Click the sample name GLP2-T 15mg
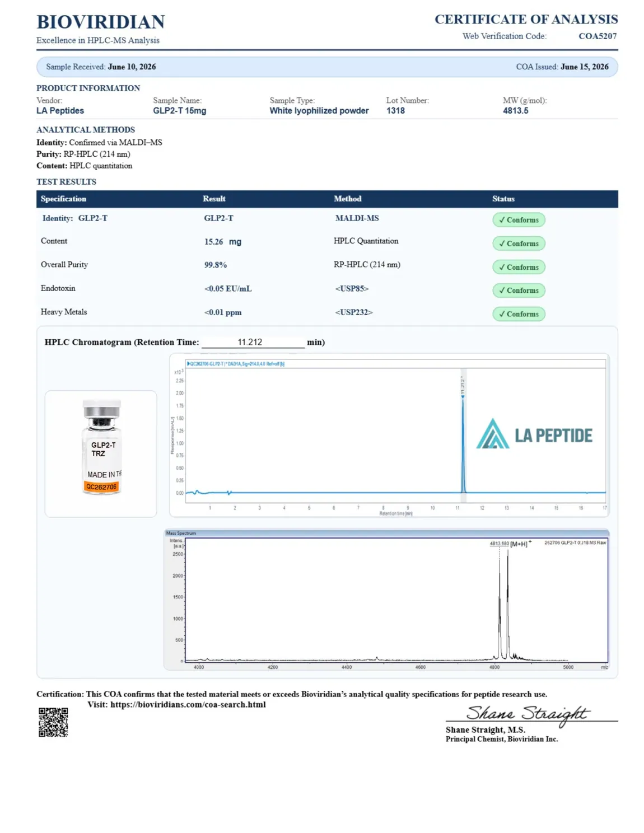The image size is (644, 833). coord(179,111)
